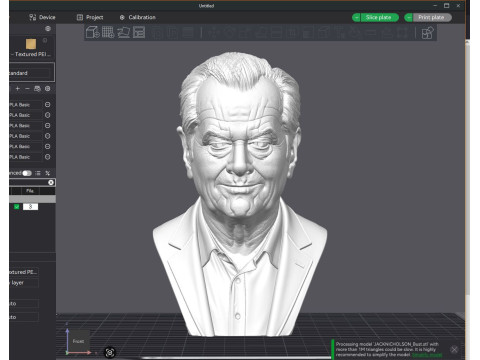The image size is (480, 360).
Task: Click the Simplify model link
Action: [x=427, y=355]
